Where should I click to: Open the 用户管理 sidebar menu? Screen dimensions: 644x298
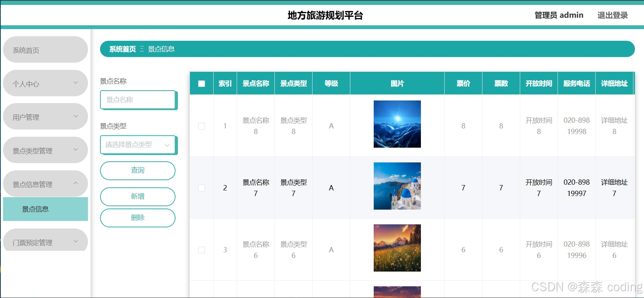pyautogui.click(x=45, y=116)
